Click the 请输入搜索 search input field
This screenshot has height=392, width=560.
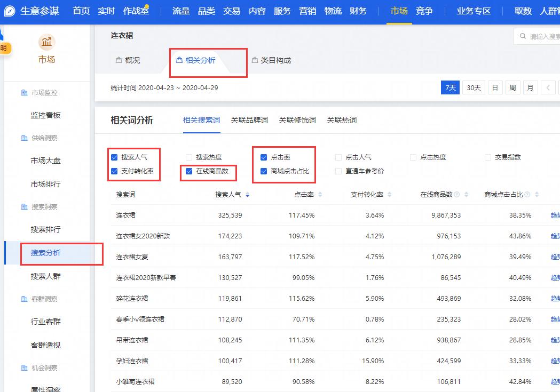[x=541, y=36]
